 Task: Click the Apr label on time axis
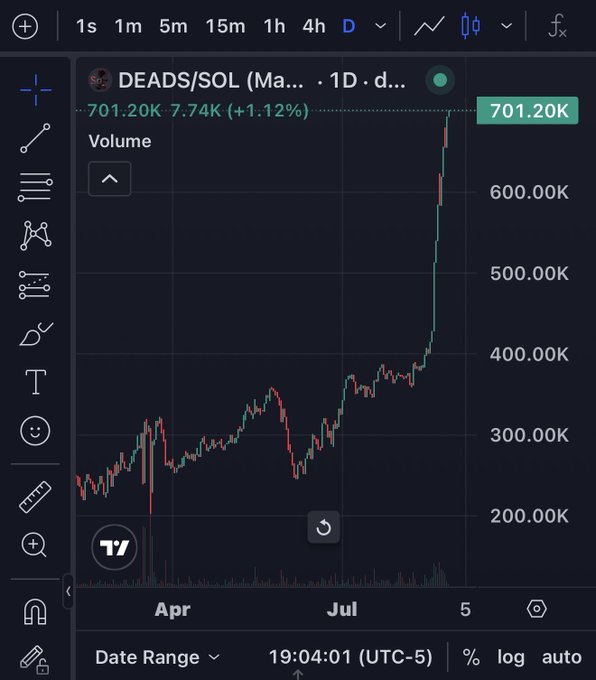pos(173,610)
